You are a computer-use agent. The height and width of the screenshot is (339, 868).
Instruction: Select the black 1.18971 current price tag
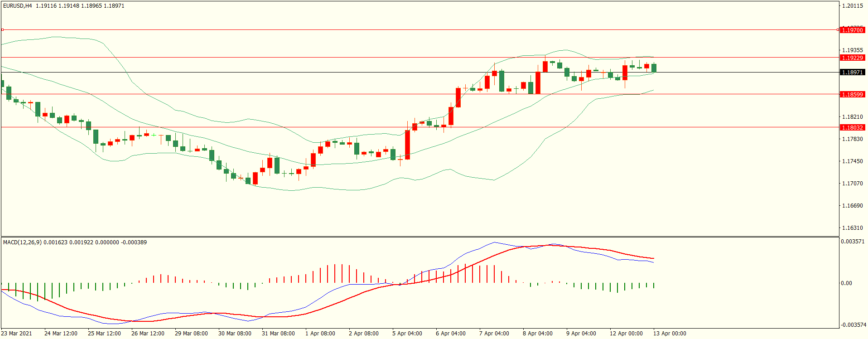pos(852,72)
